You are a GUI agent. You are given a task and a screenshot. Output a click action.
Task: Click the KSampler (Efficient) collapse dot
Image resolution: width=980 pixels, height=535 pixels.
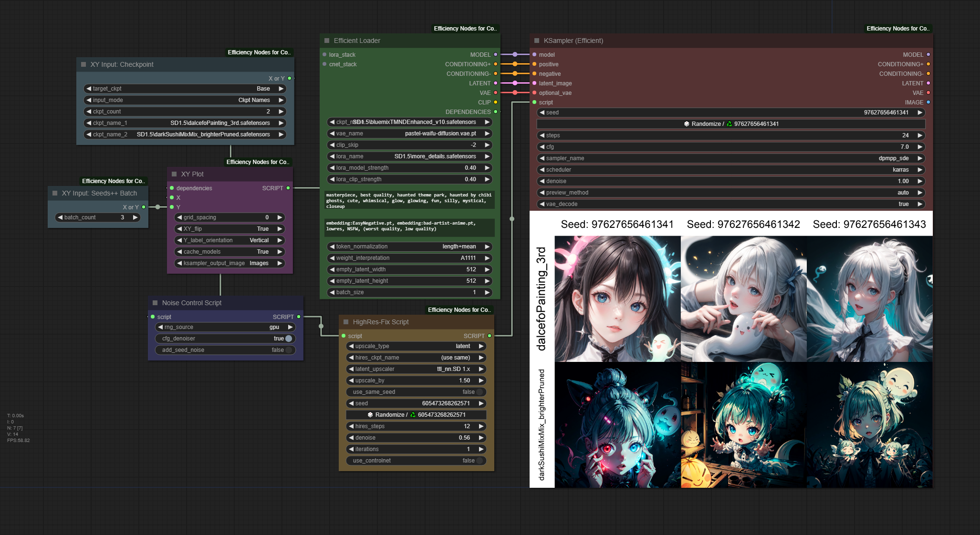pyautogui.click(x=537, y=41)
